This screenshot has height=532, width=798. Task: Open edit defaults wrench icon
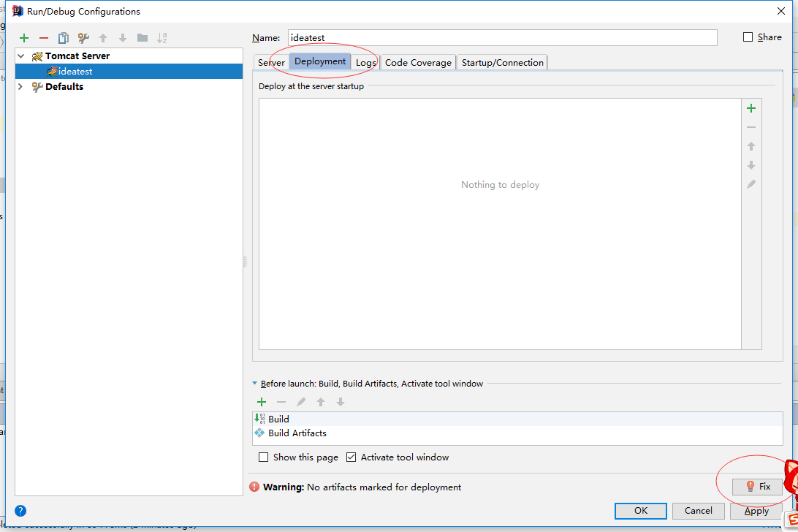[x=83, y=38]
